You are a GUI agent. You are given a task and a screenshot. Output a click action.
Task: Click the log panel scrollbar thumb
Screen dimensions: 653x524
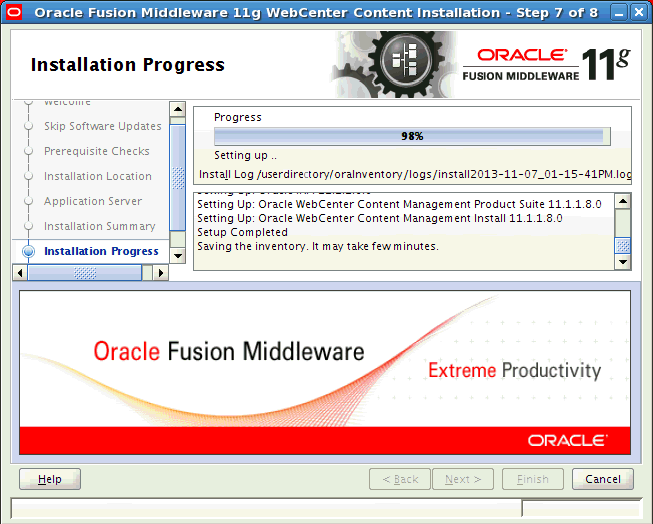(623, 245)
